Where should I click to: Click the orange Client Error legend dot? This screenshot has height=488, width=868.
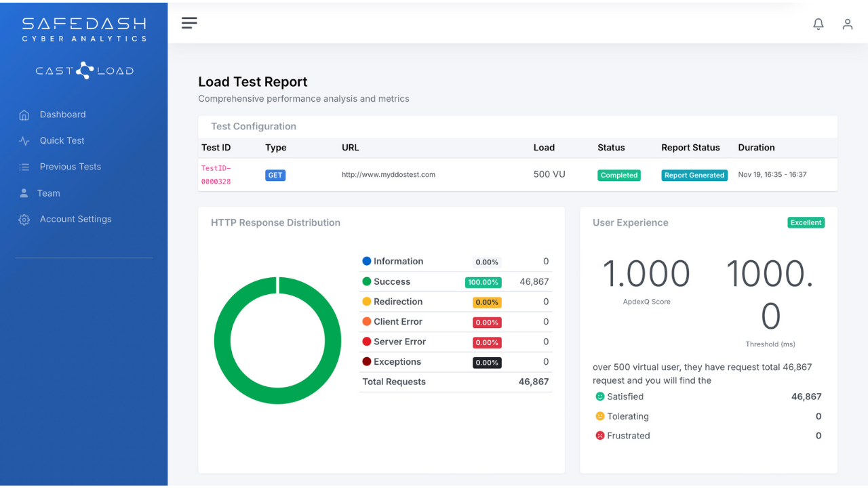click(x=367, y=321)
